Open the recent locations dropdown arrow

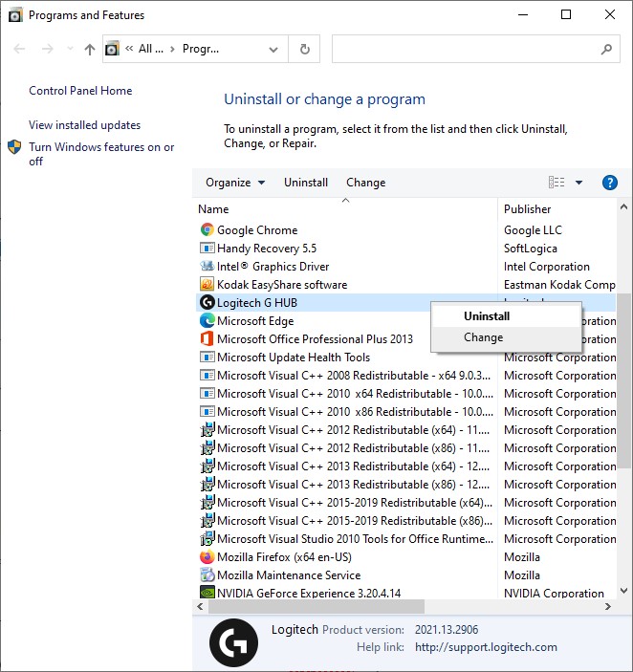click(x=70, y=49)
